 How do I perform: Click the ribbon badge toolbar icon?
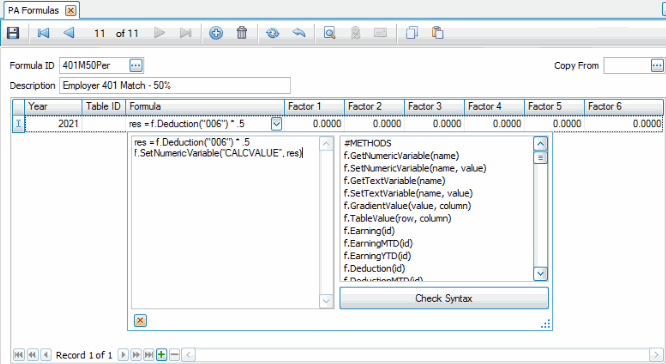point(356,33)
